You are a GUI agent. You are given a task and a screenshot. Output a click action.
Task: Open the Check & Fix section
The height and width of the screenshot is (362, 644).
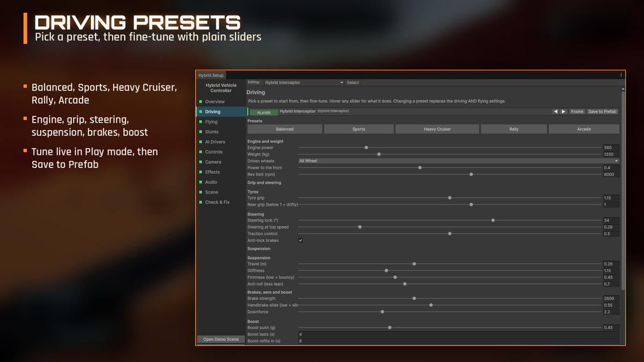(221, 202)
